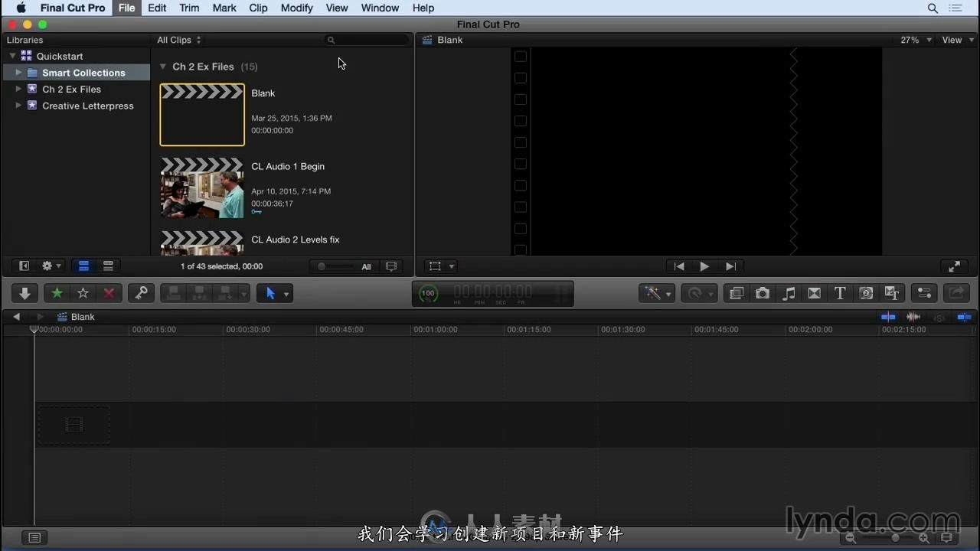This screenshot has height=551, width=980.
Task: Open the Timeline Index button
Action: 34,538
